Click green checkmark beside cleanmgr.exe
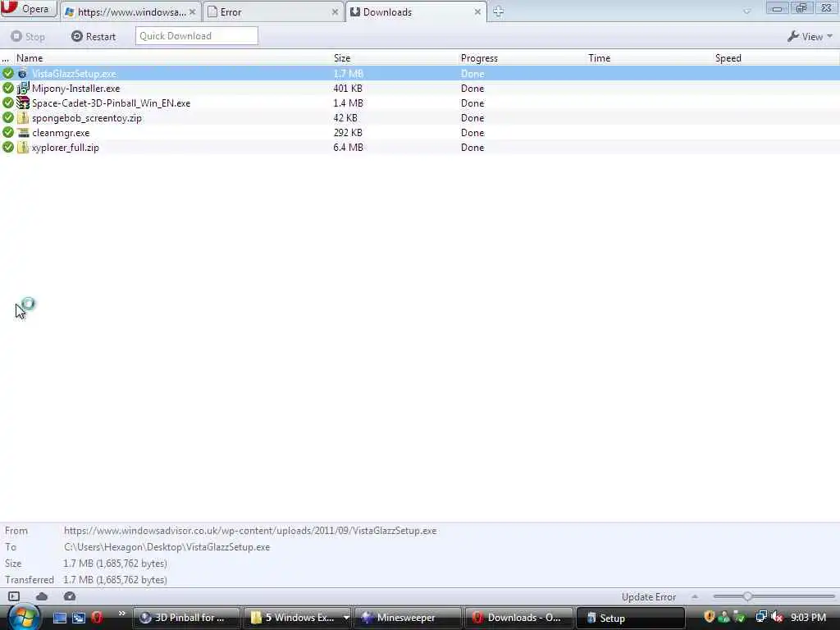Screen dimensions: 840x630 (x=8, y=132)
